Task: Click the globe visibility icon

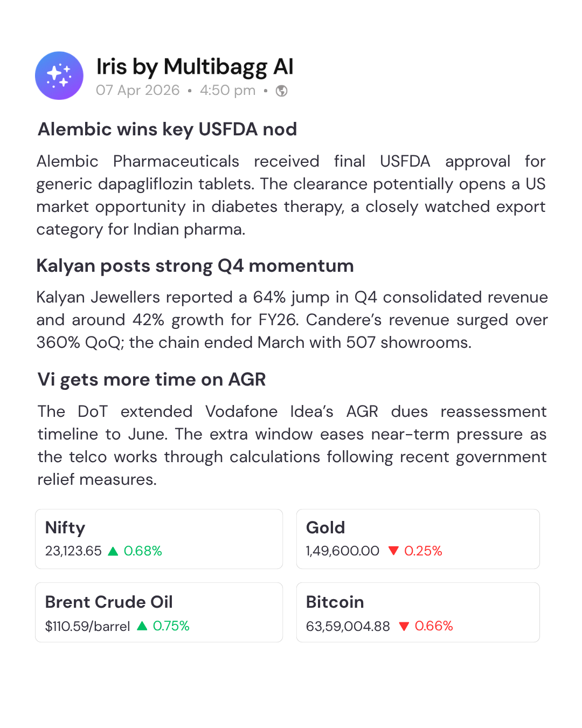Action: click(x=281, y=91)
